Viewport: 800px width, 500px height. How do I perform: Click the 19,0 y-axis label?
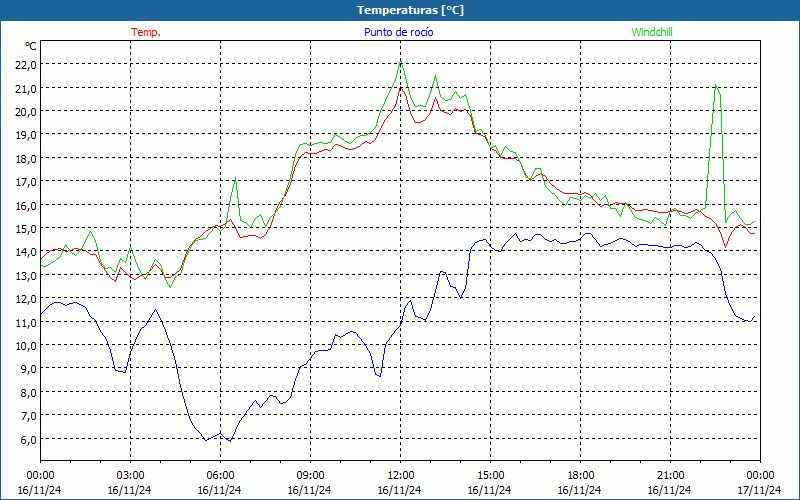click(26, 135)
